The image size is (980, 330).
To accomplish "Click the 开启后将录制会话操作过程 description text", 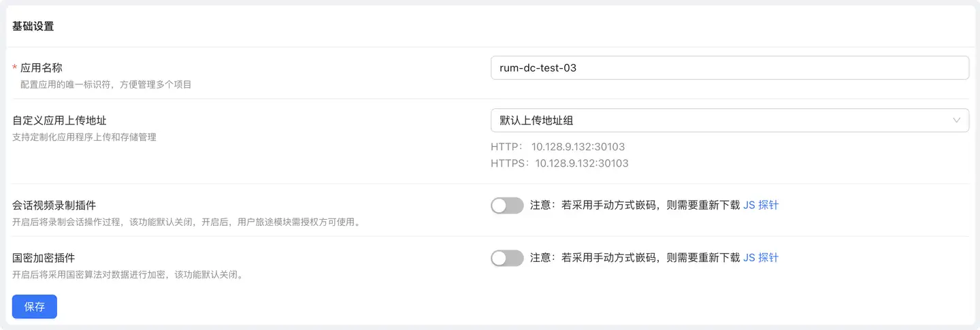I will click(186, 222).
